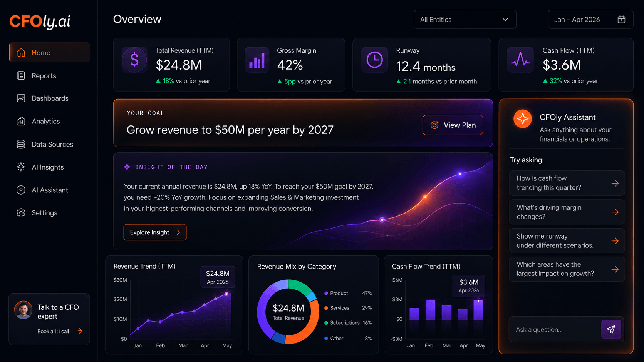Select Which areas have largest impact on growth

click(x=567, y=269)
